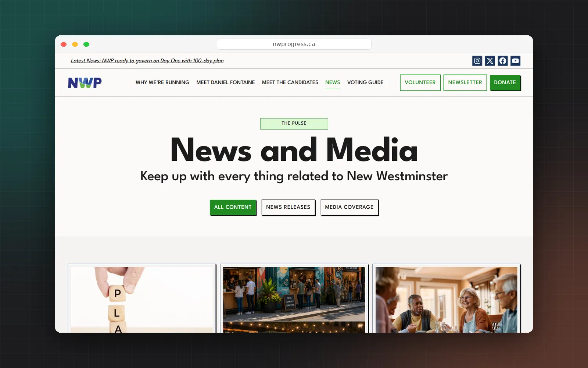
Task: Open Meet the Candidates page
Action: tap(290, 82)
